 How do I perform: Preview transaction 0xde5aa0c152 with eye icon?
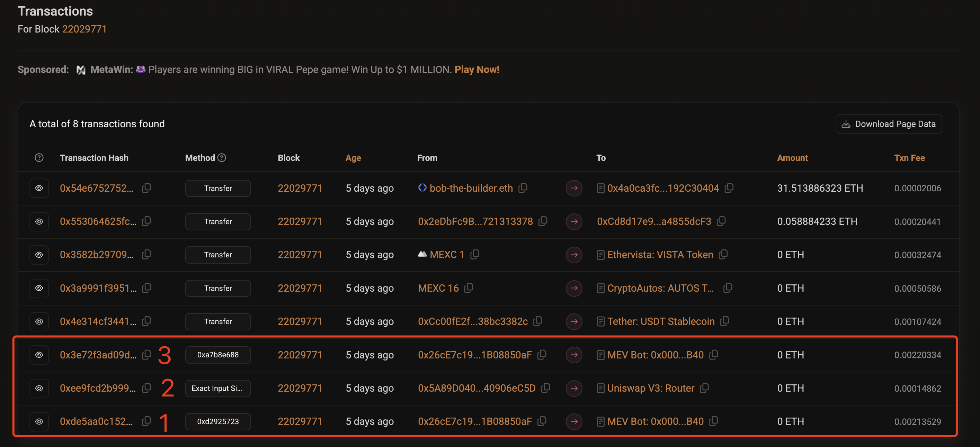[x=39, y=421]
